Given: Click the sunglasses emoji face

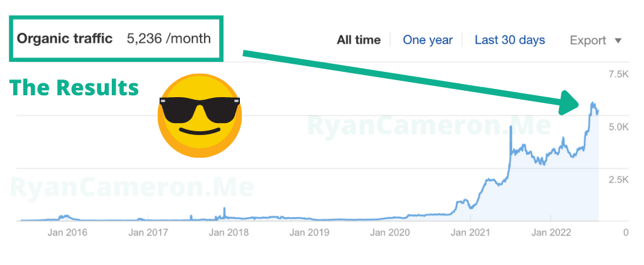Looking at the screenshot, I should click(199, 115).
